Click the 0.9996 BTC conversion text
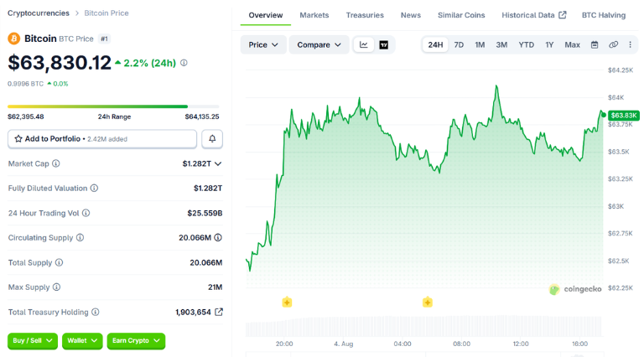644x362 pixels. 25,84
